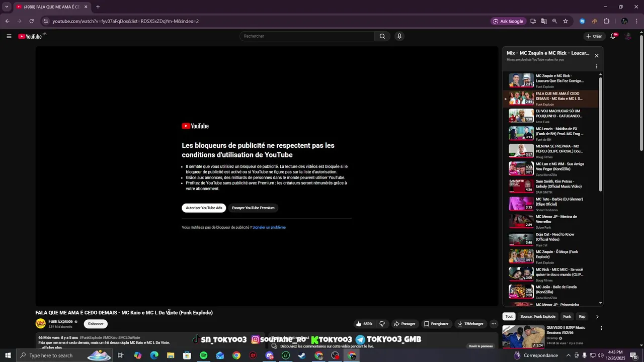Open Chrome three-dot menu
The width and height of the screenshot is (644, 362).
(x=636, y=21)
